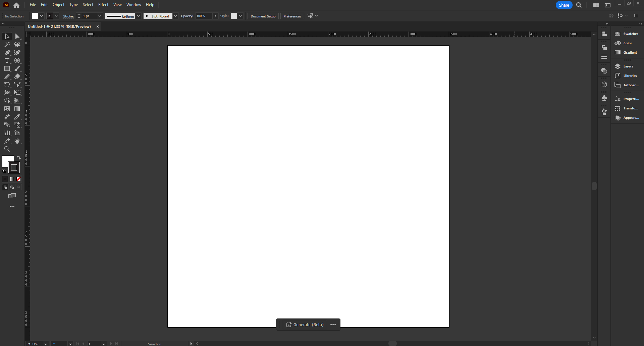Select the Column Graph tool
The height and width of the screenshot is (346, 644).
[7, 133]
